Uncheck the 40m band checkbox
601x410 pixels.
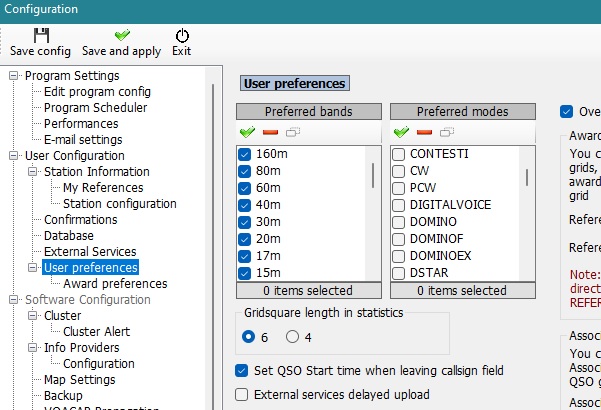[x=245, y=205]
